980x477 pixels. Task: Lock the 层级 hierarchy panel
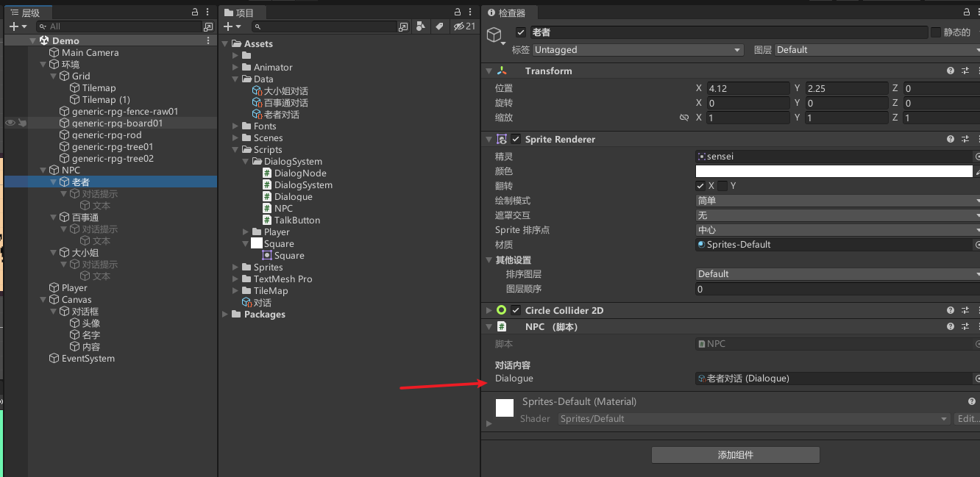point(195,12)
